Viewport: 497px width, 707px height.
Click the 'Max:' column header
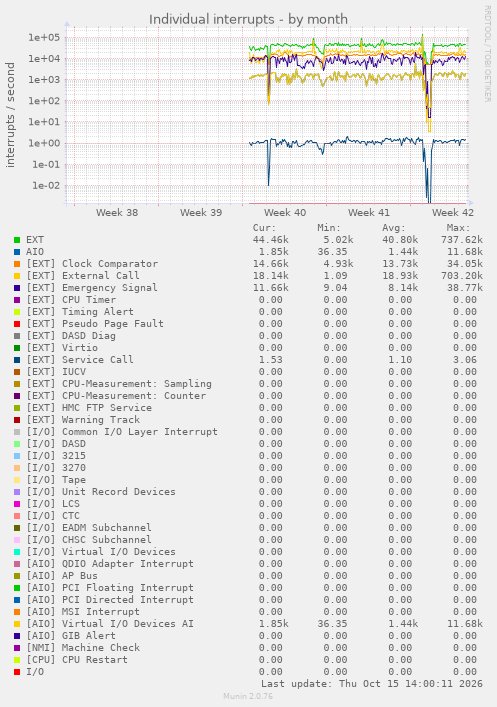point(459,228)
